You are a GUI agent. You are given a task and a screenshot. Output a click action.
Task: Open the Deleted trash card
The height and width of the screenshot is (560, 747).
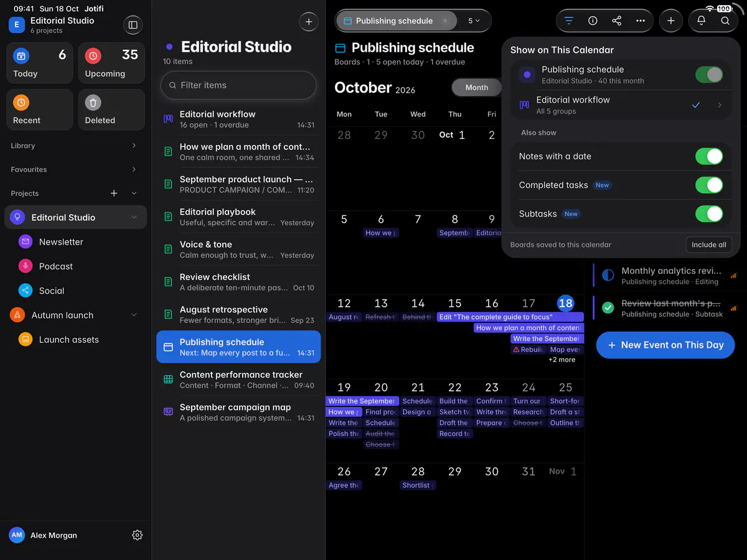click(x=111, y=110)
